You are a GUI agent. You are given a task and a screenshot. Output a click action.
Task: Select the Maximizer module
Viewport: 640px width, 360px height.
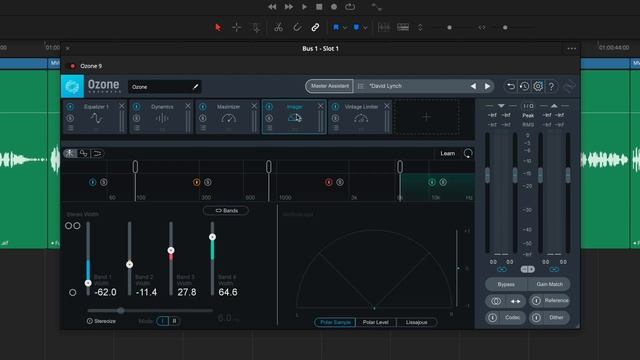228,118
